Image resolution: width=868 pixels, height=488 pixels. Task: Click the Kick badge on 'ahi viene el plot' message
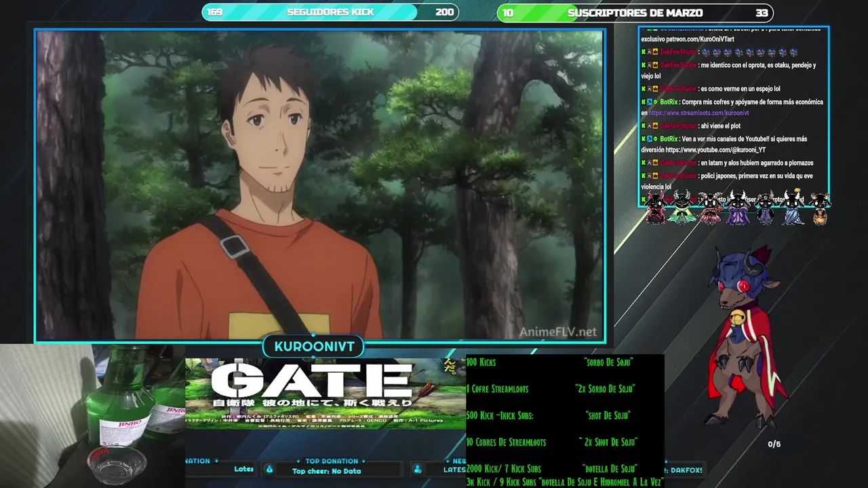coord(644,126)
